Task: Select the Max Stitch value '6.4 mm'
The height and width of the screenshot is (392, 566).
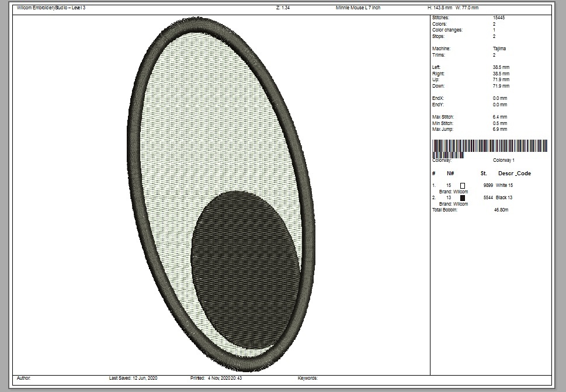Action: coord(500,117)
